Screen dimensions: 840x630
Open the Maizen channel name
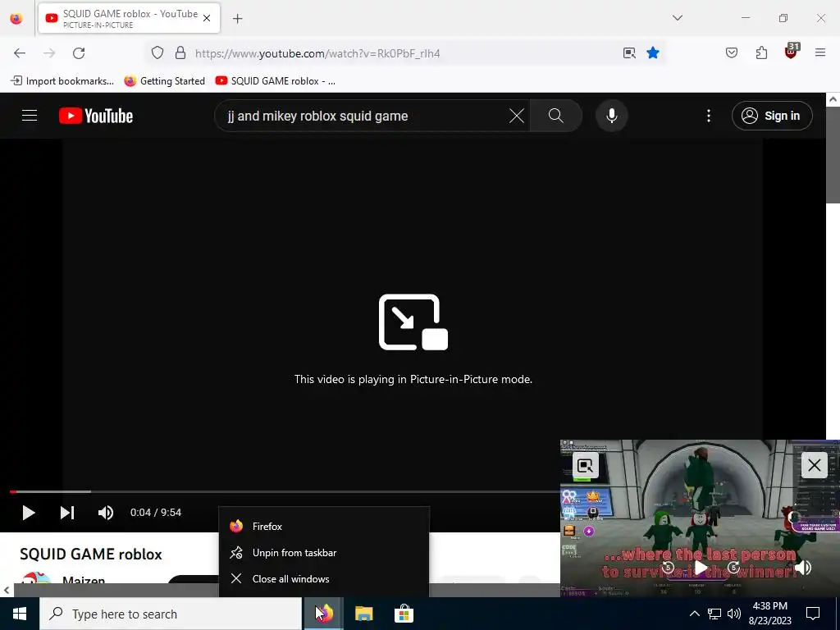84,580
